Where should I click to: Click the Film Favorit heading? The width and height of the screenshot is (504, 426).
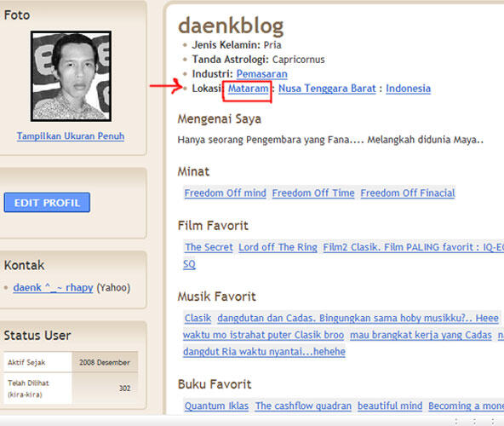coord(213,226)
